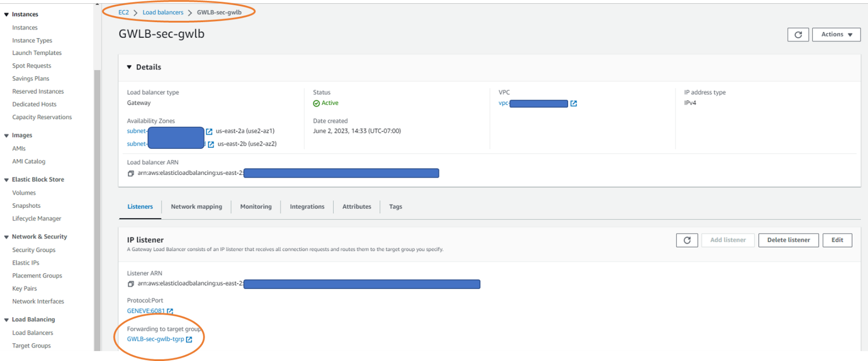Open Savings Plans in the sidebar
Screen dimensions: 868x361
point(31,79)
